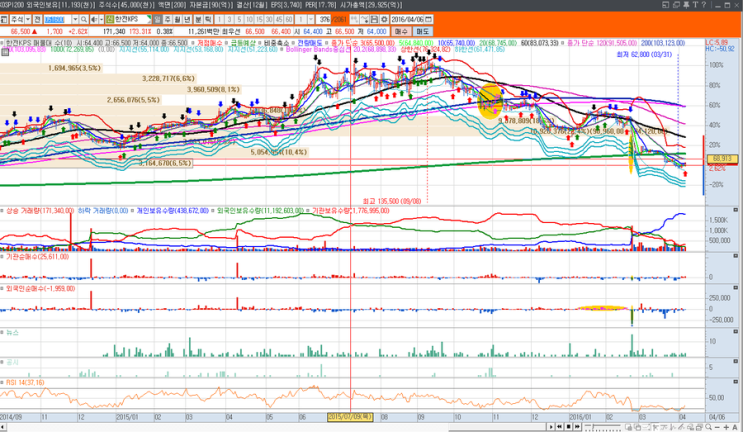The width and height of the screenshot is (743, 432).
Task: Select tick (틱) chart period toggle
Action: (208, 19)
